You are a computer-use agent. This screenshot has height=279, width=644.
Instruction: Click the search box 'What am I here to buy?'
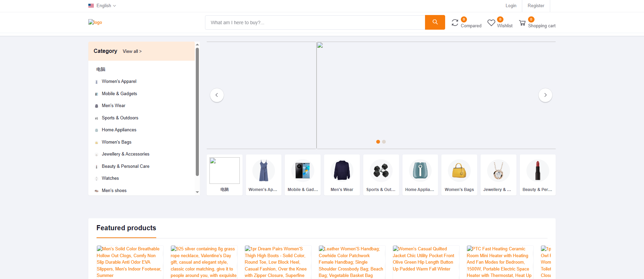315,23
